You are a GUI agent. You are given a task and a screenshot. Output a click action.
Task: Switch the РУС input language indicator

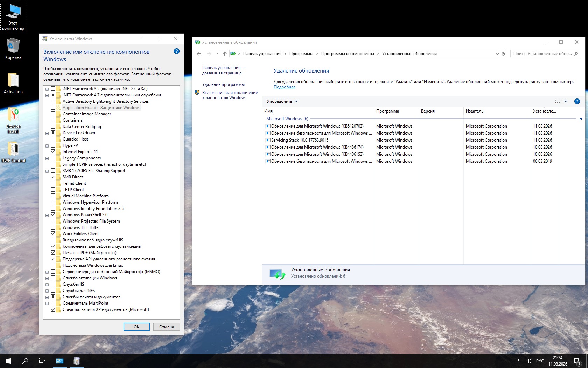click(540, 361)
